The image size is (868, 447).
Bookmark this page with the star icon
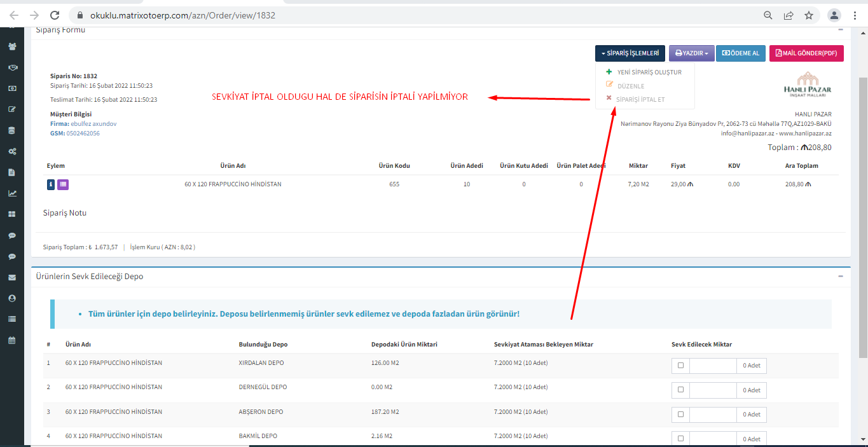click(x=808, y=15)
